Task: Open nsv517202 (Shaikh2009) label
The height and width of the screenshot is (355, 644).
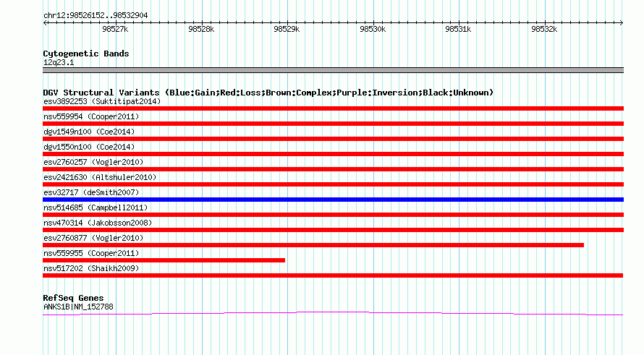Action: [x=91, y=268]
